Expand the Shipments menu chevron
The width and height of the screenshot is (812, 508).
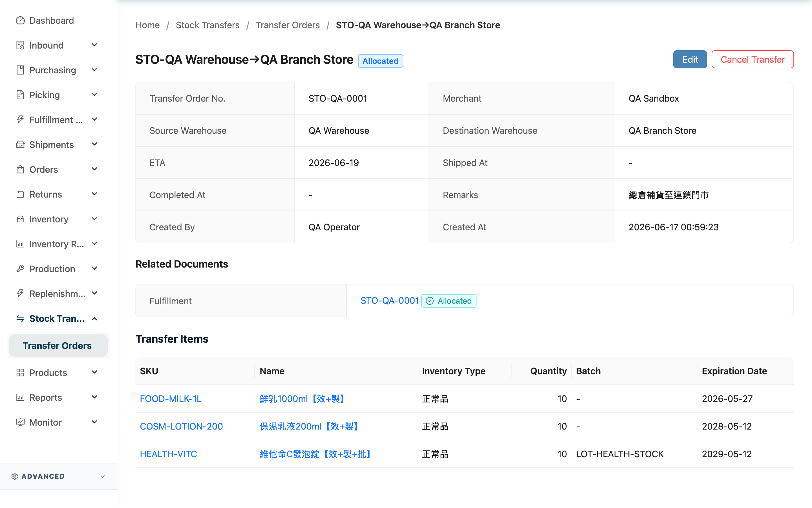(95, 144)
